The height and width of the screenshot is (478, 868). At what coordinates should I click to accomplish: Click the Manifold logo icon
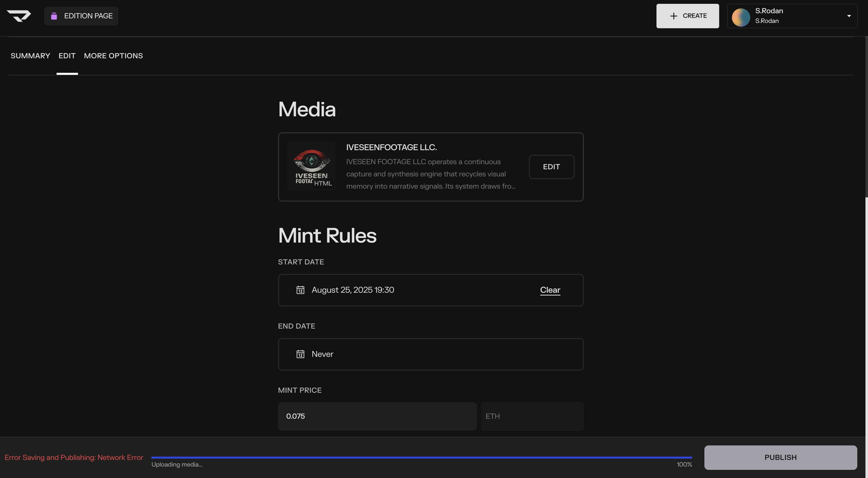coord(19,16)
